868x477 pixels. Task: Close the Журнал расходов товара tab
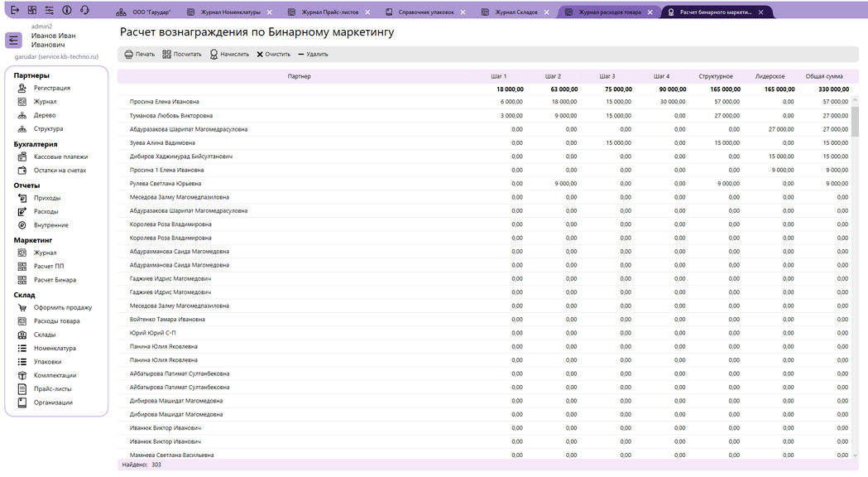pos(652,12)
